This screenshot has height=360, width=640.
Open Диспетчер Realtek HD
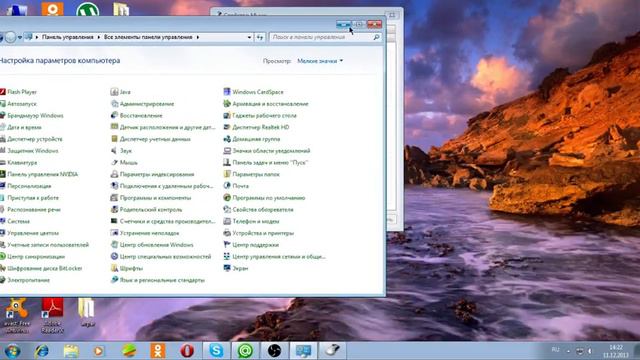(256, 127)
